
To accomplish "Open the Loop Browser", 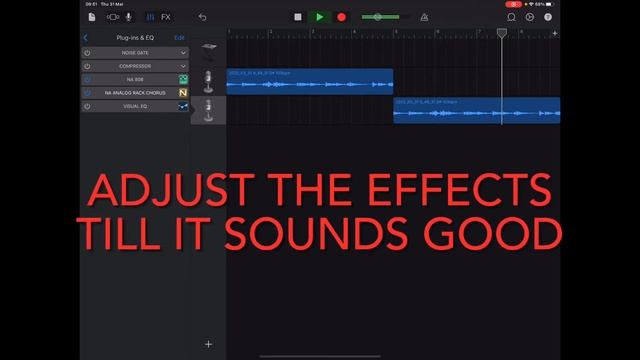I will [511, 17].
